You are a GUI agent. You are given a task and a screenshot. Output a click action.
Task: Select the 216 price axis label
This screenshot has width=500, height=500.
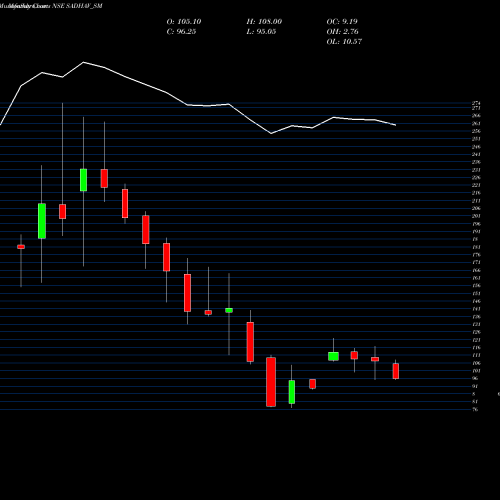[476, 193]
